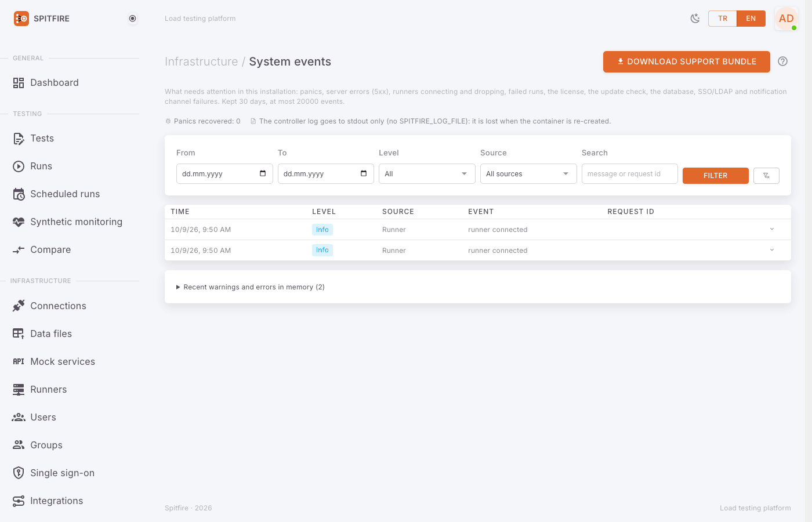Expand the second runner connected event row
Screen dimensions: 812x522
point(772,250)
